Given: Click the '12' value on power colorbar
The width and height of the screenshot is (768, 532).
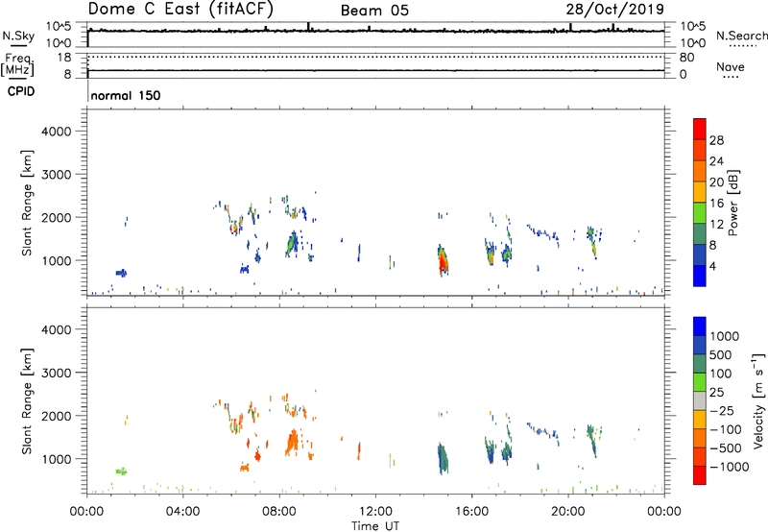Looking at the screenshot, I should point(716,225).
